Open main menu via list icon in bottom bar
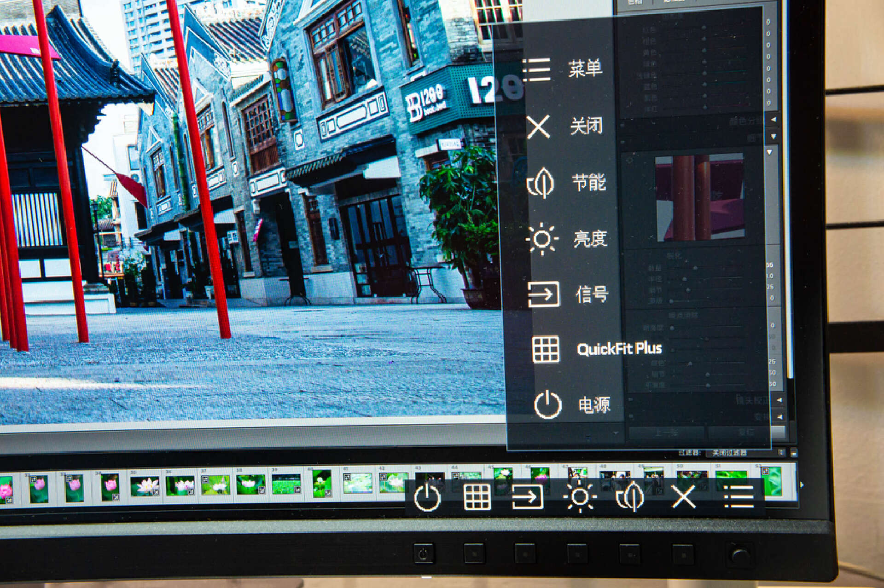The image size is (884, 588). (x=738, y=497)
